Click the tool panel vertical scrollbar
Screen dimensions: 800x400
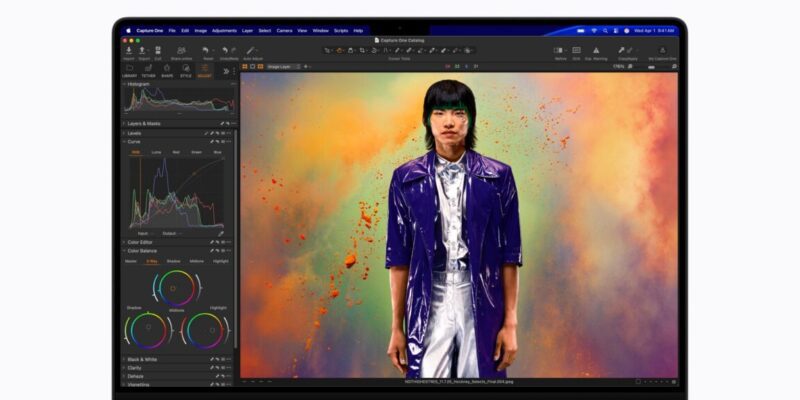point(236,239)
